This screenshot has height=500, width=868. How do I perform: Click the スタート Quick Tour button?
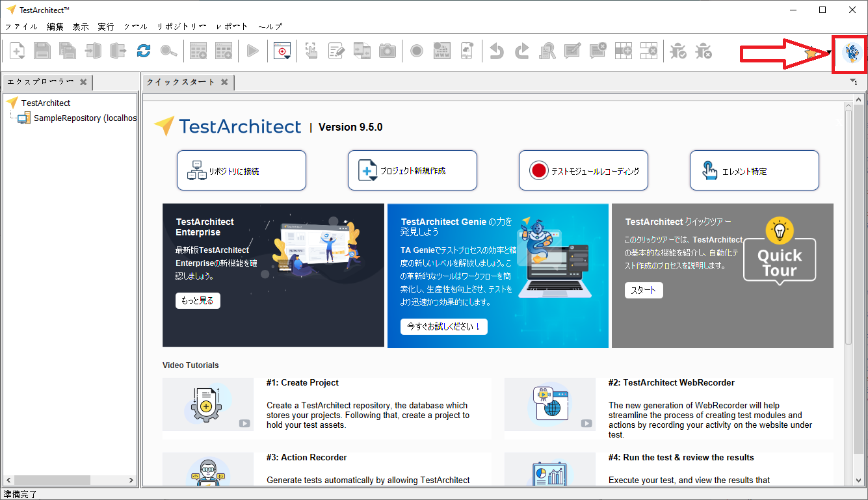pos(644,290)
